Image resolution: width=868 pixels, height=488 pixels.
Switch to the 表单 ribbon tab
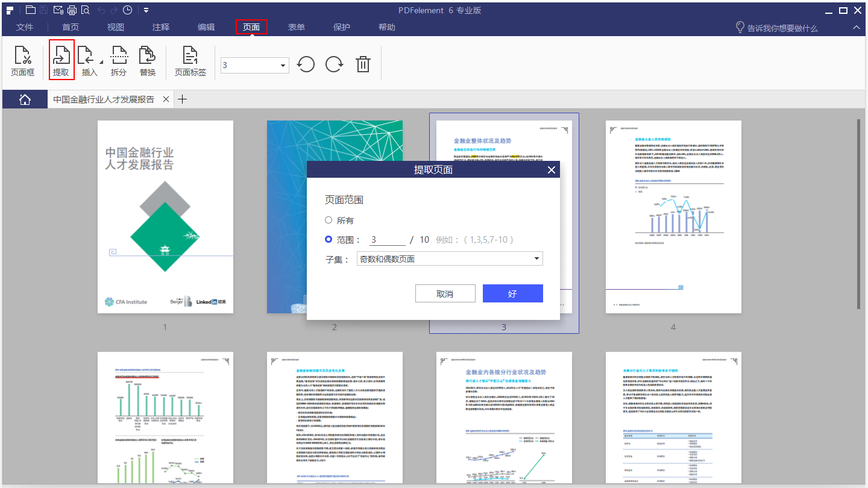(297, 27)
